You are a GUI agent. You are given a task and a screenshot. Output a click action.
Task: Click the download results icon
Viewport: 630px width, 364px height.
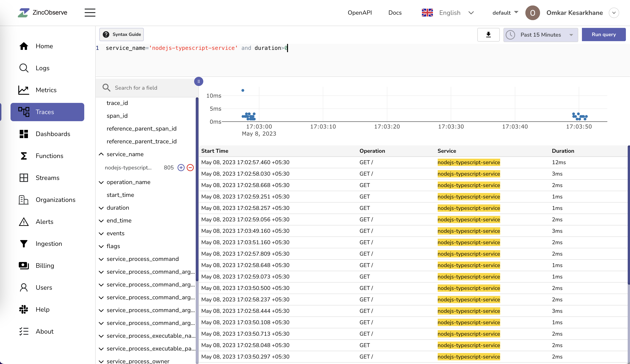point(488,35)
